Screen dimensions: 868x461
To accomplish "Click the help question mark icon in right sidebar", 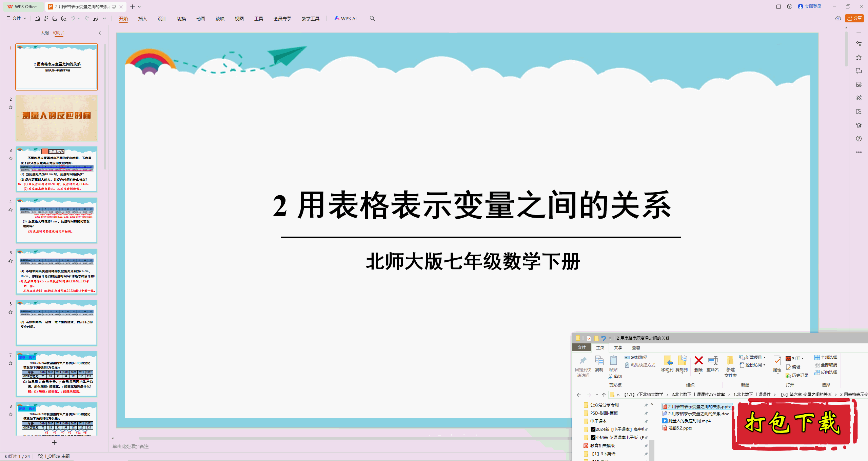I will pos(859,139).
